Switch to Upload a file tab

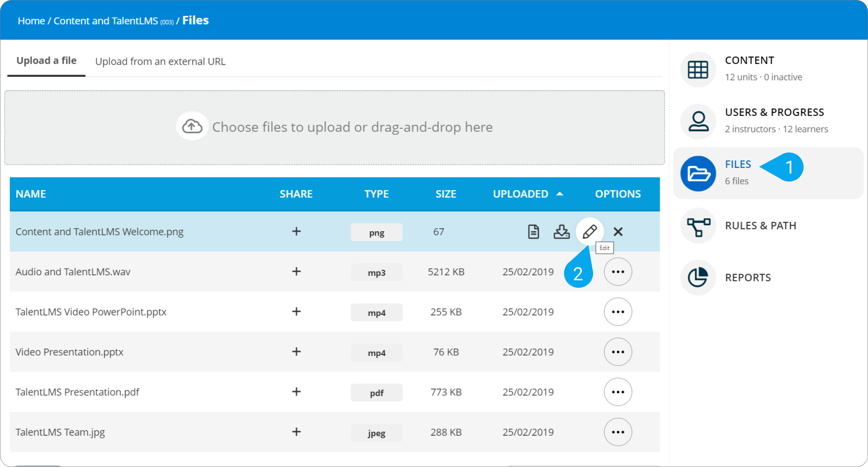46,61
